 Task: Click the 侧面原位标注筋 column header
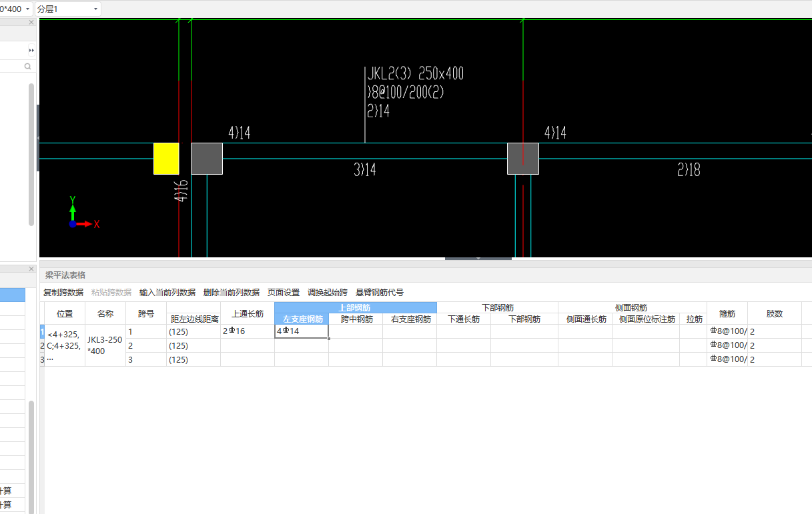coord(647,319)
